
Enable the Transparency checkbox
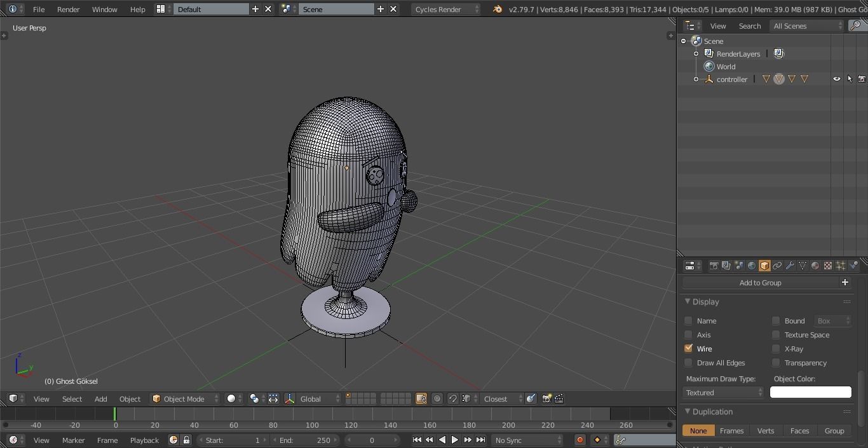(x=776, y=363)
